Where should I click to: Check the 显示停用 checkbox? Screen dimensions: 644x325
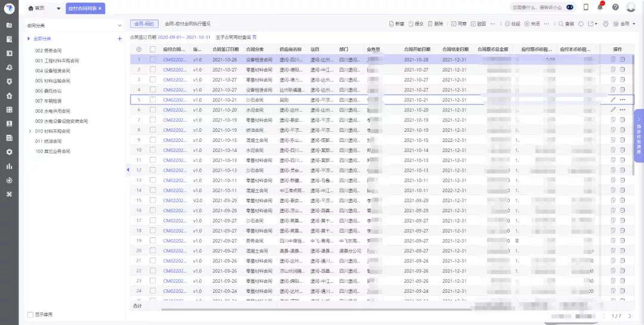click(x=30, y=315)
